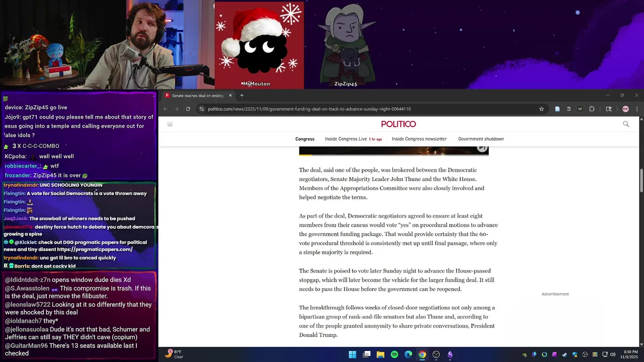Open the sliders extension icon
The image size is (644, 362).
pyautogui.click(x=580, y=109)
